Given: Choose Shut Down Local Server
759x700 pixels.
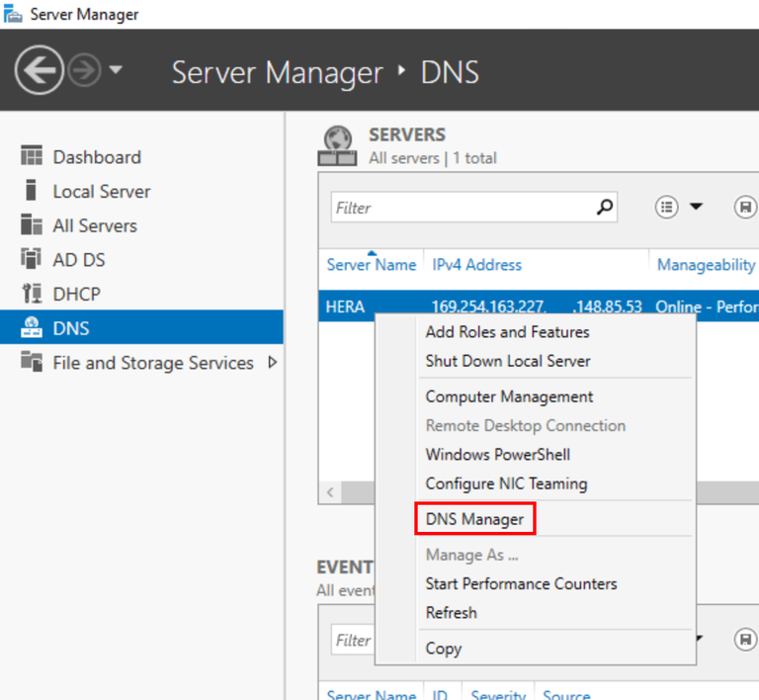Looking at the screenshot, I should 508,361.
